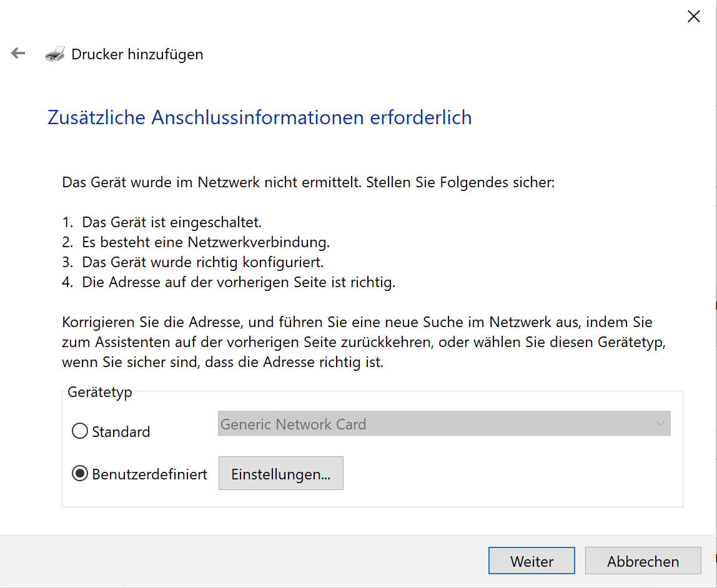717x588 pixels.
Task: Click the Benutzerdefiniert option label
Action: tap(149, 474)
